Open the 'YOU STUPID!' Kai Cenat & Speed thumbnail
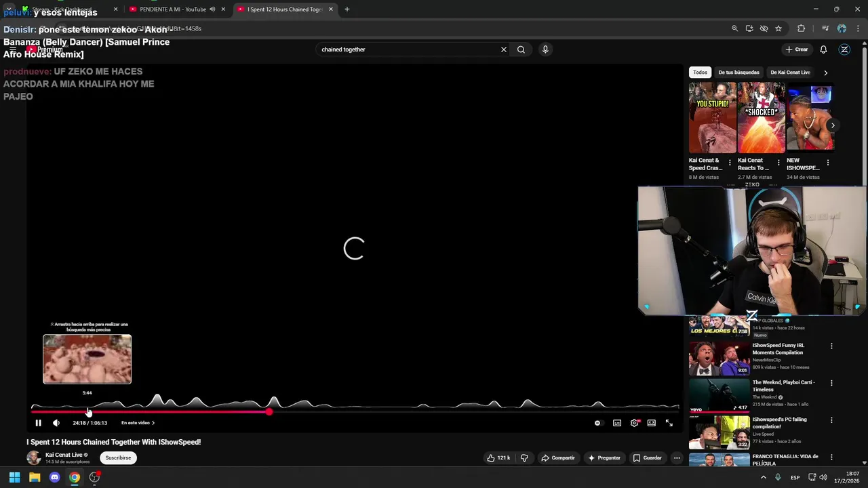868x488 pixels. 712,117
